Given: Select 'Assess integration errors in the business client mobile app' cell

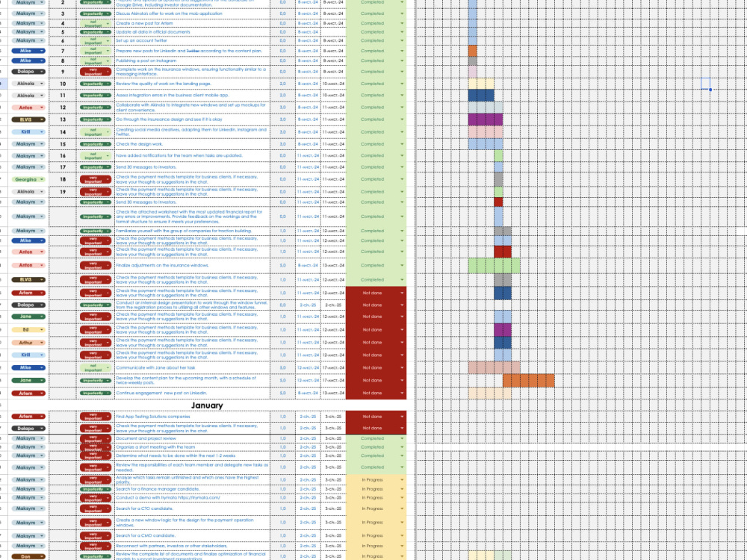Looking at the screenshot, I should [192, 96].
